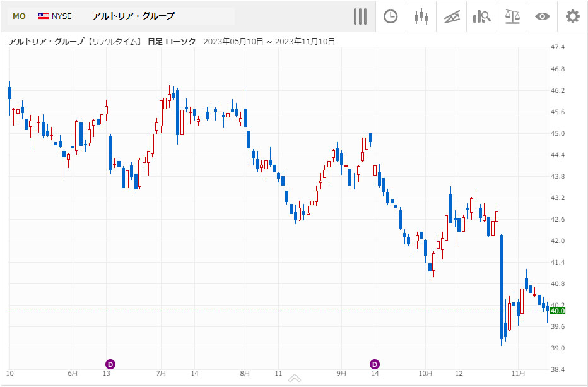Image resolution: width=588 pixels, height=387 pixels.
Task: Expand the panel with bottom double chevron
Action: (294, 379)
